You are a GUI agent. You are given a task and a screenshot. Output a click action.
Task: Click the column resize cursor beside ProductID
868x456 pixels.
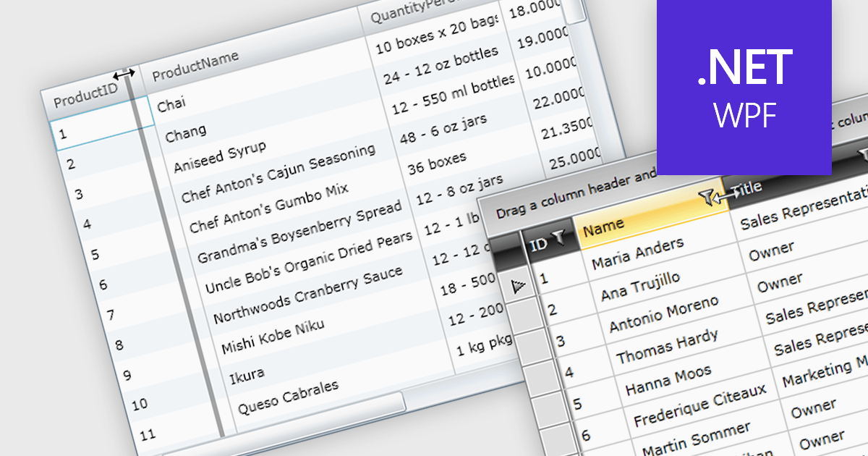(x=124, y=75)
